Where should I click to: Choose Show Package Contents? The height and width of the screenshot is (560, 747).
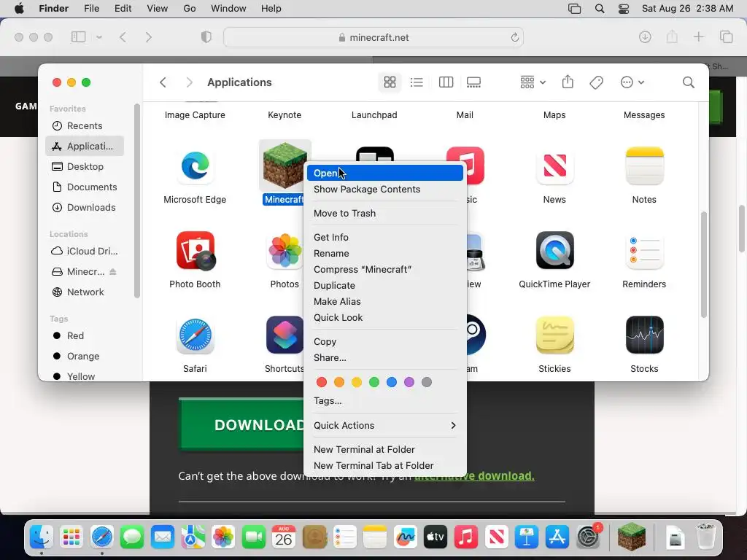click(385, 189)
